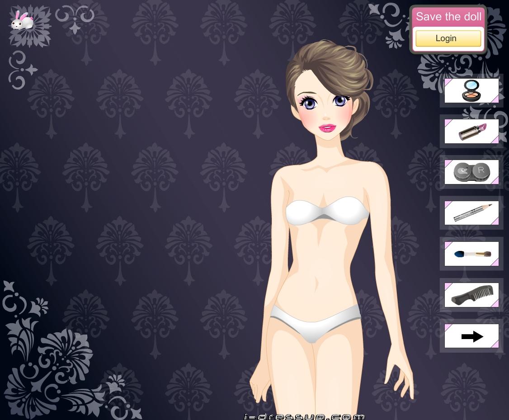
Task: Click the doll's eye partly covered by bangs
Action: [x=339, y=102]
